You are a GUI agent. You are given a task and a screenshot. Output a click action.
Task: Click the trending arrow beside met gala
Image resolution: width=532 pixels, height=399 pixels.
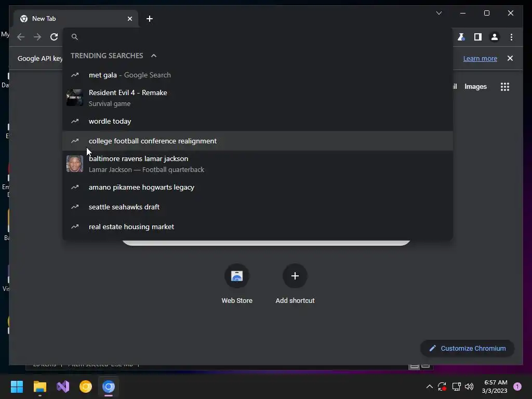pyautogui.click(x=75, y=75)
